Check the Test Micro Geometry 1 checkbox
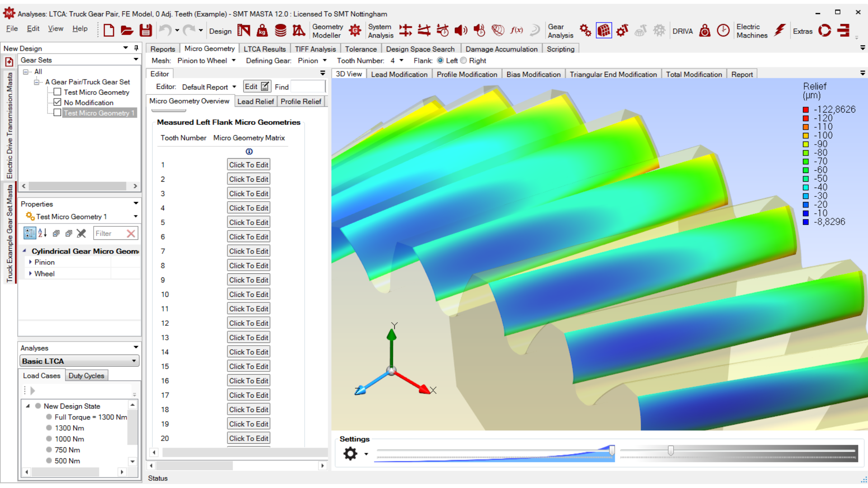 (57, 113)
